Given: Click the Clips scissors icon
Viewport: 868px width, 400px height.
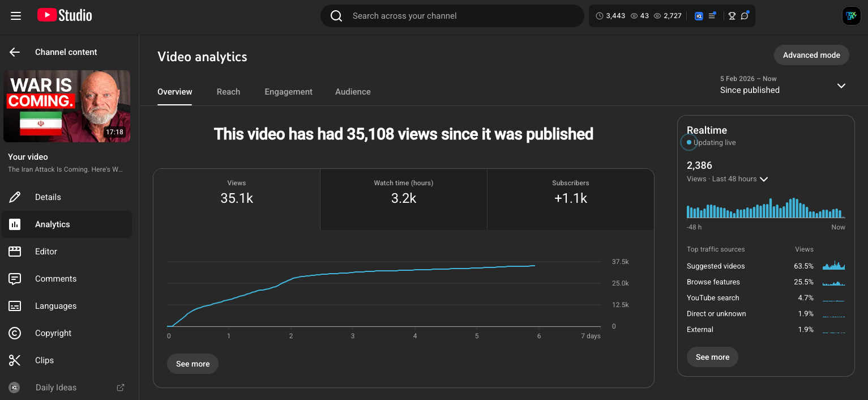Looking at the screenshot, I should (x=15, y=360).
